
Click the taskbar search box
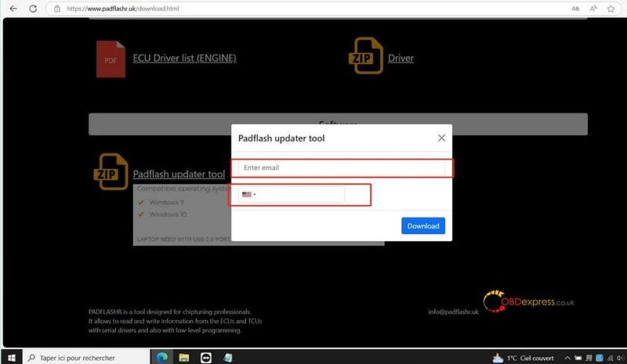[85, 358]
